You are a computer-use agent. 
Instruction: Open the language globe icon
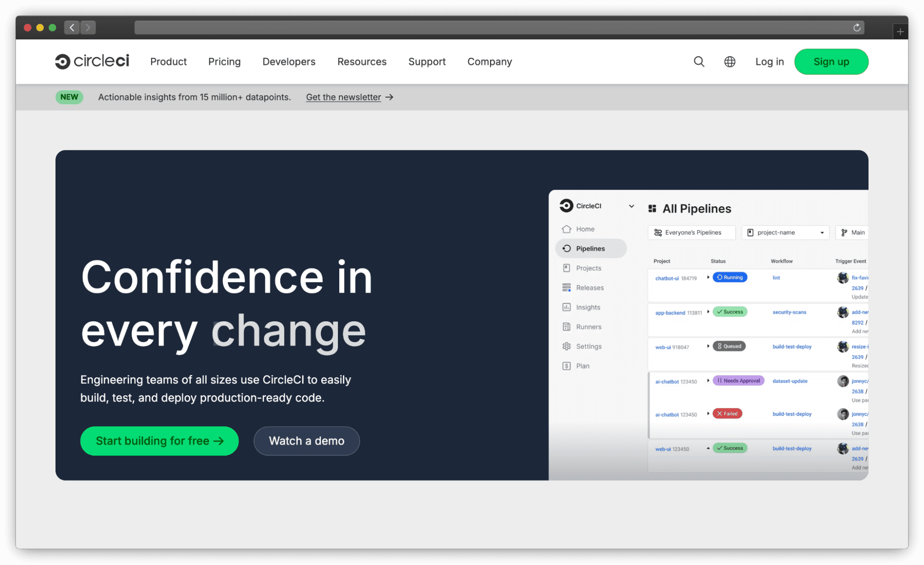tap(729, 61)
